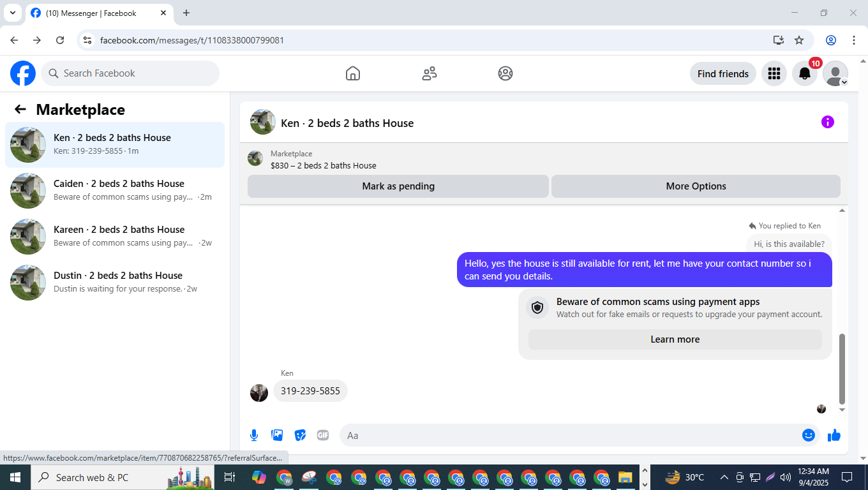This screenshot has height=490, width=868.
Task: Click the browser back arrow
Action: pyautogui.click(x=14, y=40)
